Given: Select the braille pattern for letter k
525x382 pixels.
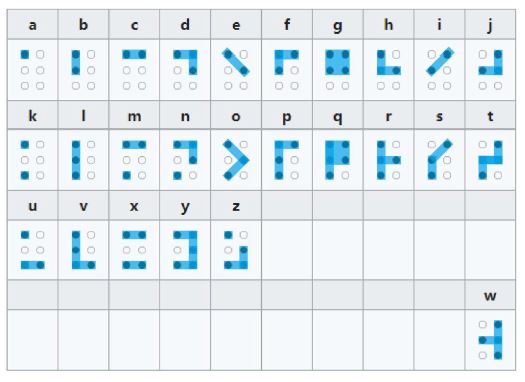Looking at the screenshot, I should coord(32,160).
